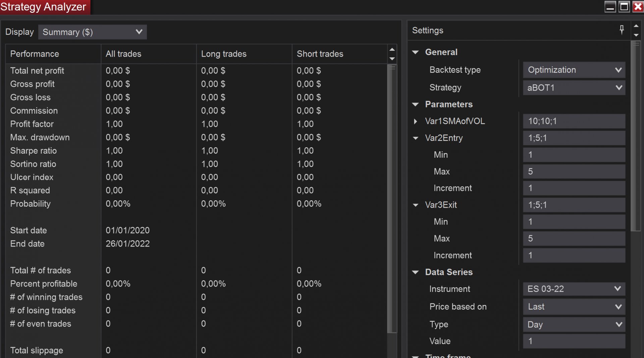Open the Type Day dropdown

coord(574,324)
